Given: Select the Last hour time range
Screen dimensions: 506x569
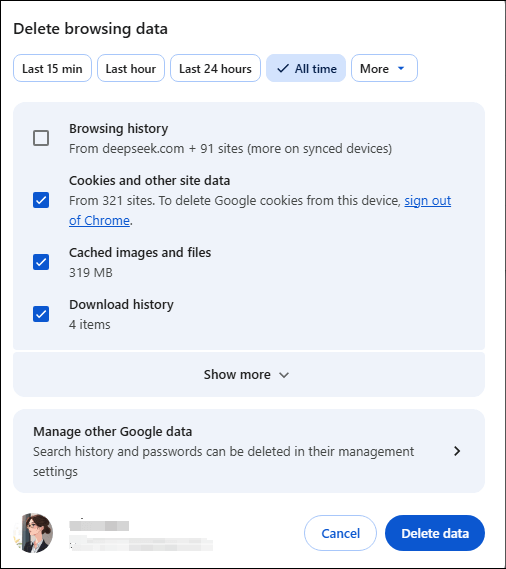Looking at the screenshot, I should tap(131, 68).
